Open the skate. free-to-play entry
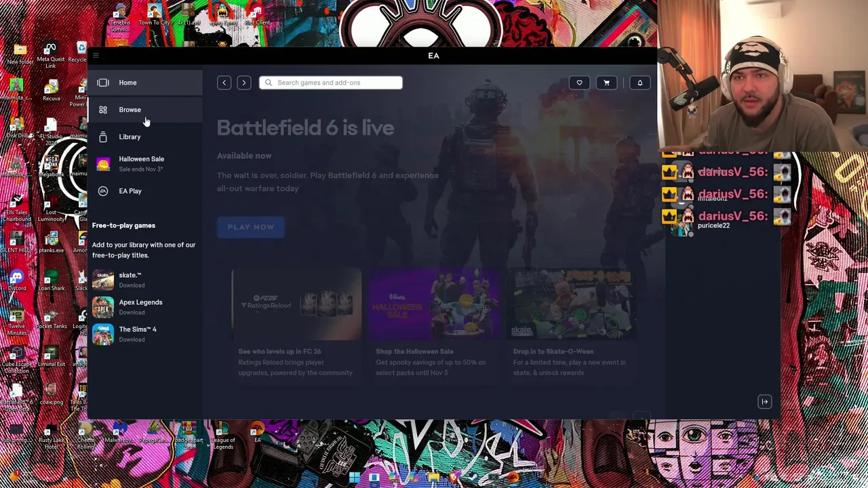The image size is (868, 488). 144,279
